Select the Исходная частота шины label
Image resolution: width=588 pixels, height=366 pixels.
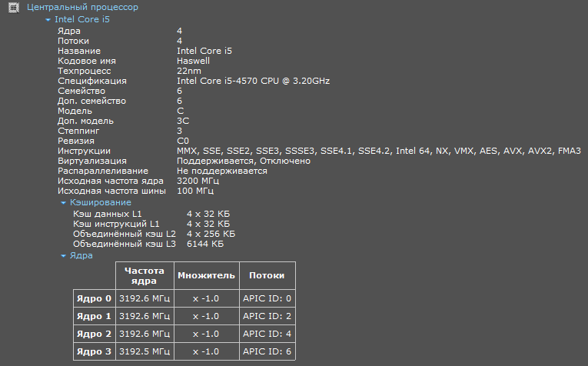pyautogui.click(x=111, y=191)
